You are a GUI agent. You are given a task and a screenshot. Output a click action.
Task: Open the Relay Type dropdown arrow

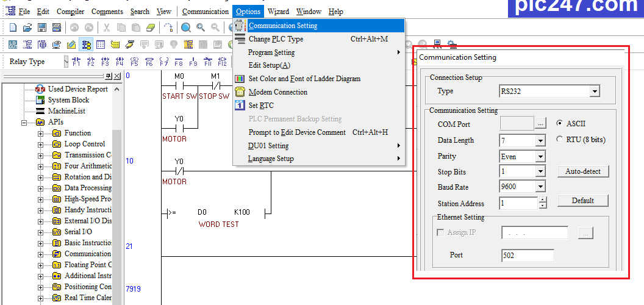[66, 62]
